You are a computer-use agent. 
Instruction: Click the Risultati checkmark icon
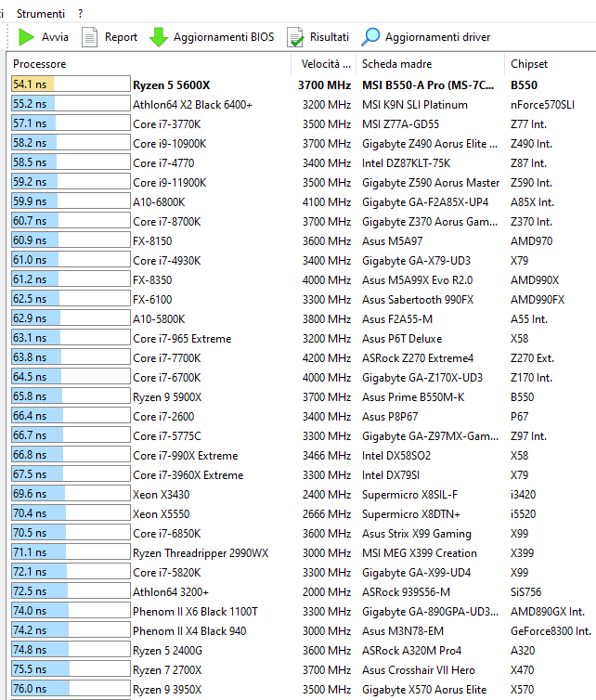295,37
